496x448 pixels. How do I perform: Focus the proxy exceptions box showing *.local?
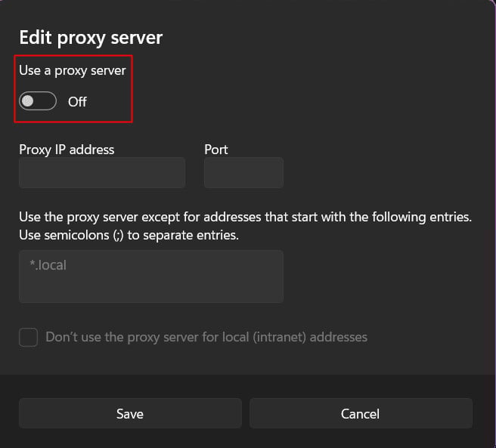pos(151,277)
